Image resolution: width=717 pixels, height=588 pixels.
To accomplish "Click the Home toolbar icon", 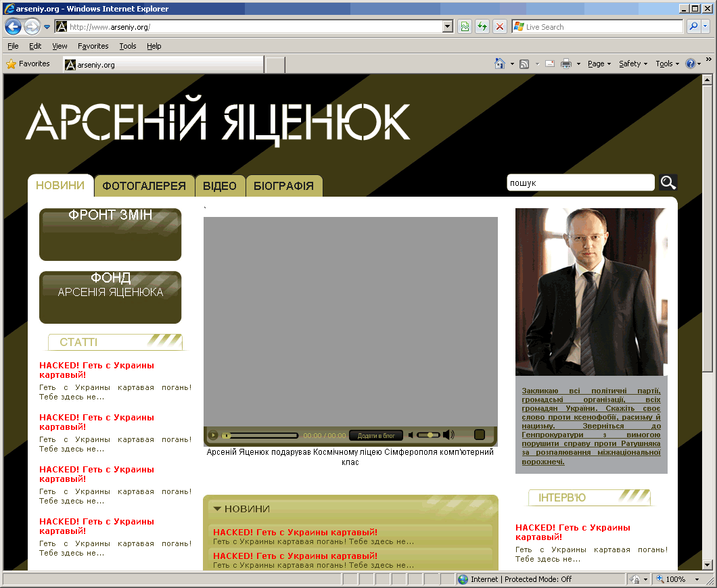I will tap(499, 64).
